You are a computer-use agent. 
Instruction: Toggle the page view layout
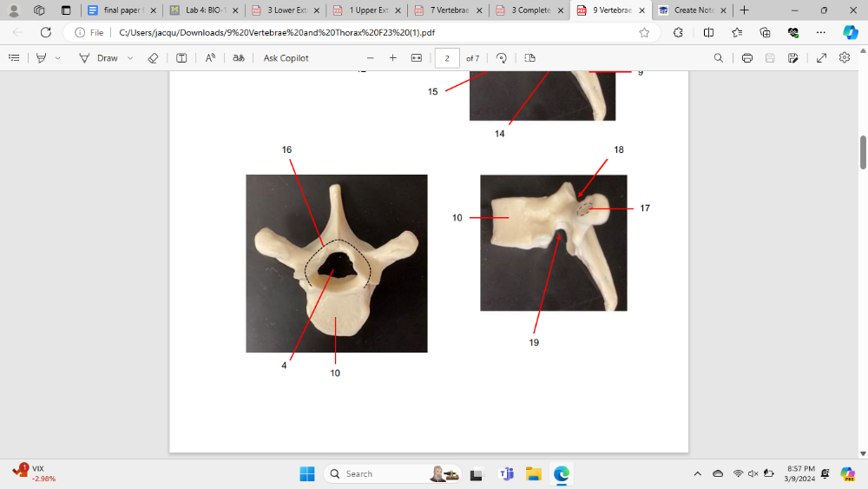point(530,58)
